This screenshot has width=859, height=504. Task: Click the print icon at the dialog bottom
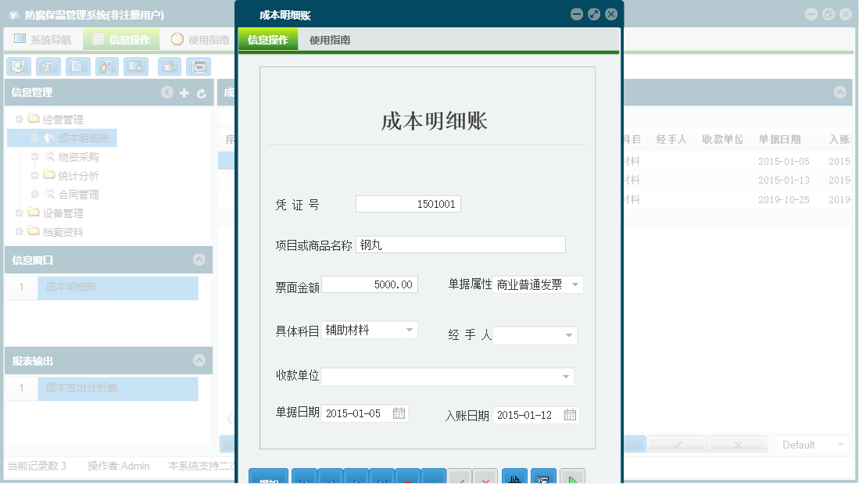point(514,478)
